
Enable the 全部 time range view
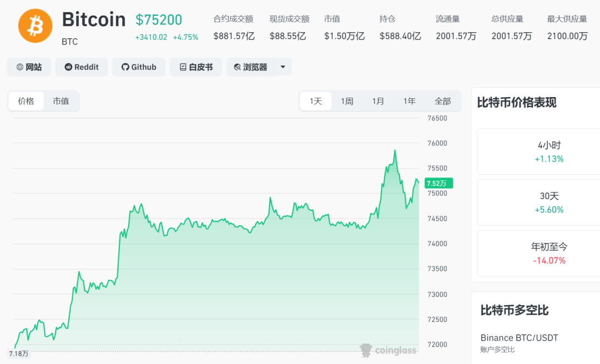click(x=443, y=101)
